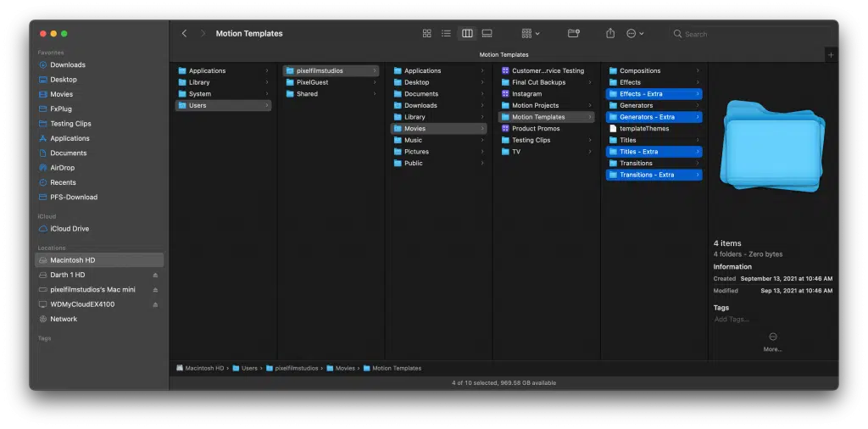868x429 pixels.
Task: Go back with the back arrow
Action: [184, 34]
